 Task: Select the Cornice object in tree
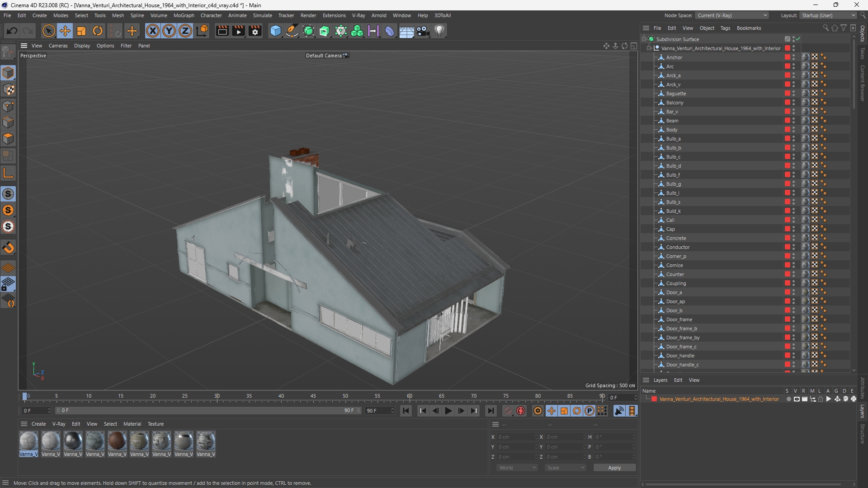click(x=675, y=265)
